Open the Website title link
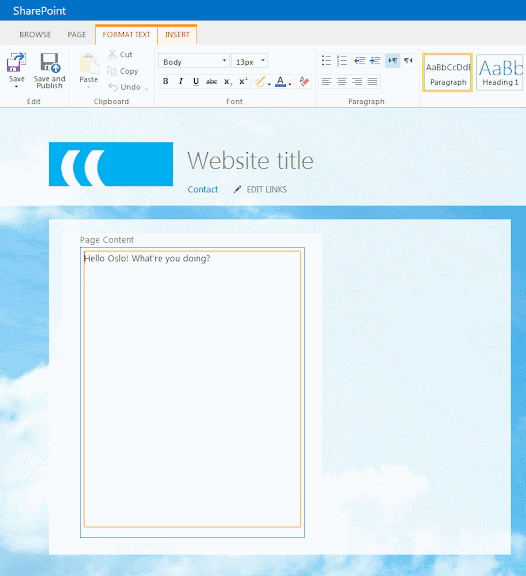 (250, 161)
